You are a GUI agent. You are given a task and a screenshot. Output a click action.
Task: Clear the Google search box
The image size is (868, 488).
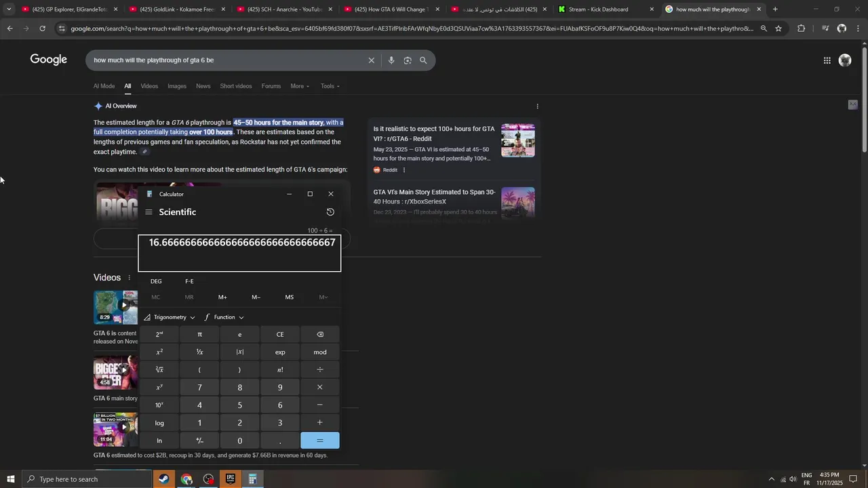click(371, 60)
